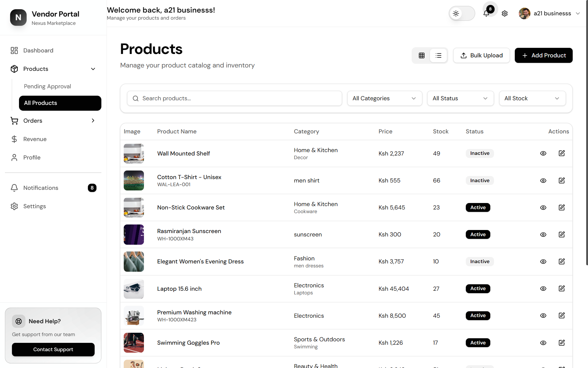
Task: Click notification count badge in sidebar
Action: click(92, 188)
